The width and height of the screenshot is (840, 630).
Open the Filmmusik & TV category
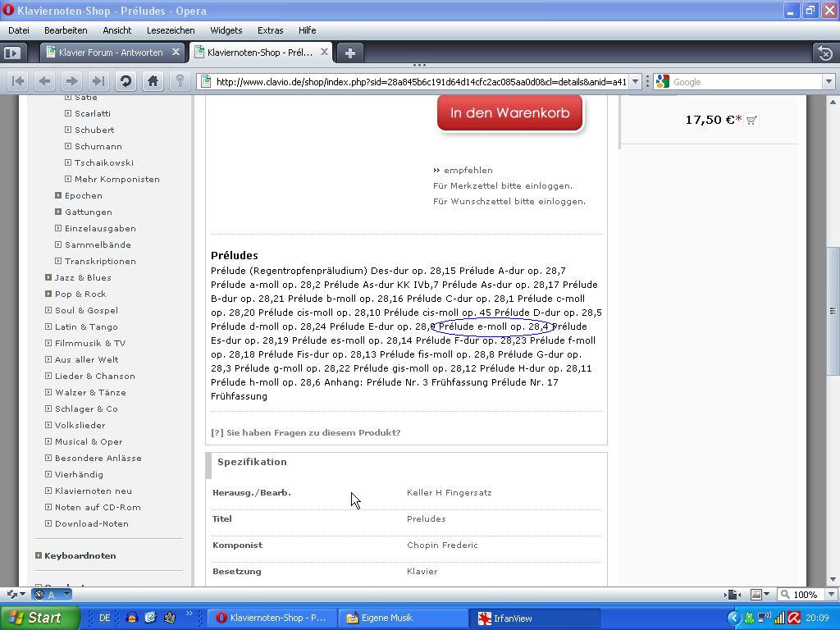point(90,344)
